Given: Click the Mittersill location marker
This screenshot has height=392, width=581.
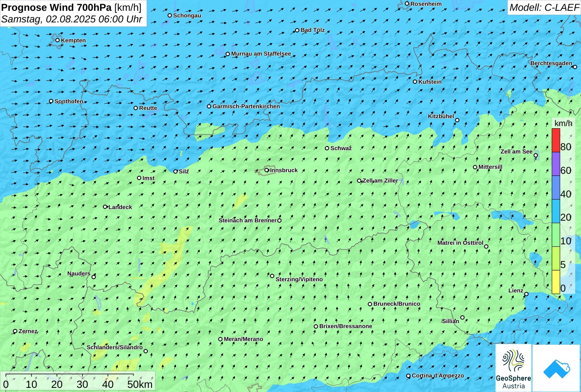Looking at the screenshot, I should (x=475, y=167).
